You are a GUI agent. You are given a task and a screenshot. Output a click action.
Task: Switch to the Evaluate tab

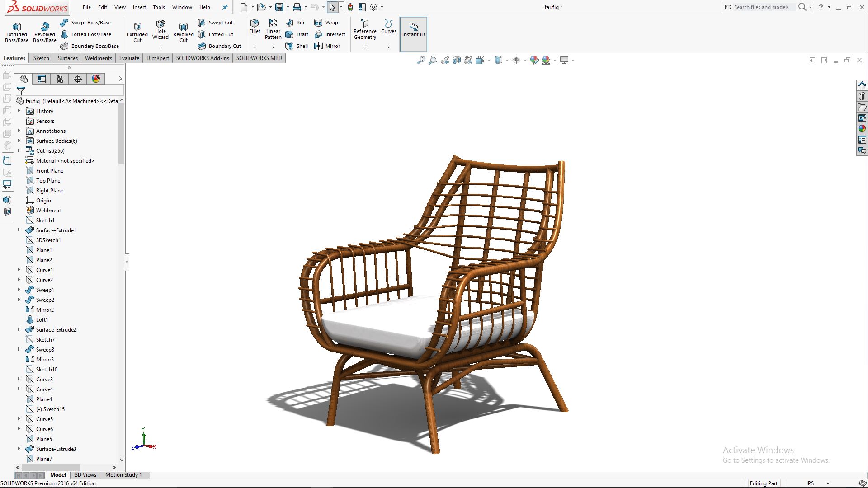[129, 58]
